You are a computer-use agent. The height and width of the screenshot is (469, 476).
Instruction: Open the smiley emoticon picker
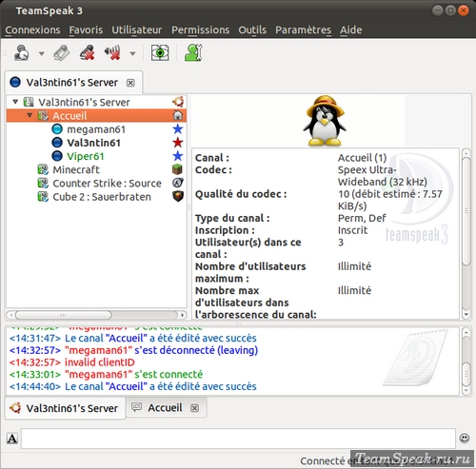[x=465, y=439]
